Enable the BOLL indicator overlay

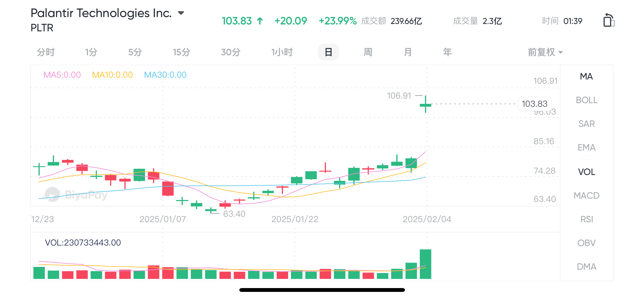[x=587, y=100]
